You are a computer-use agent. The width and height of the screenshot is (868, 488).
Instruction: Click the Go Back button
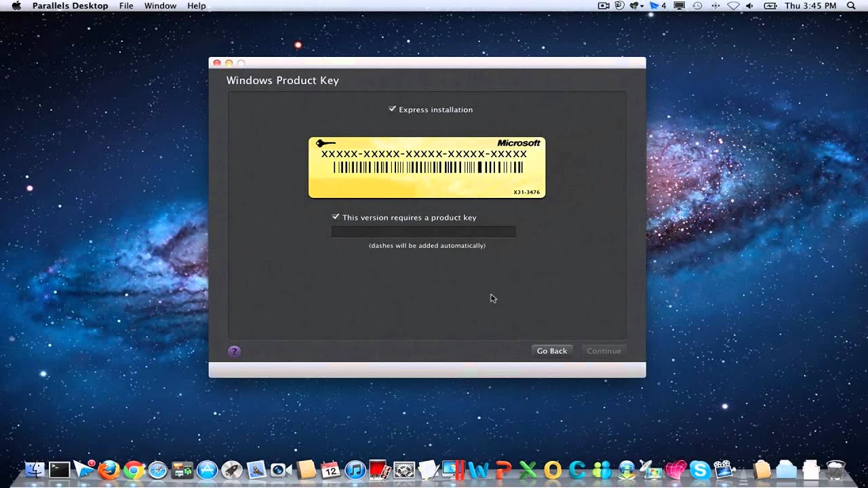(552, 350)
